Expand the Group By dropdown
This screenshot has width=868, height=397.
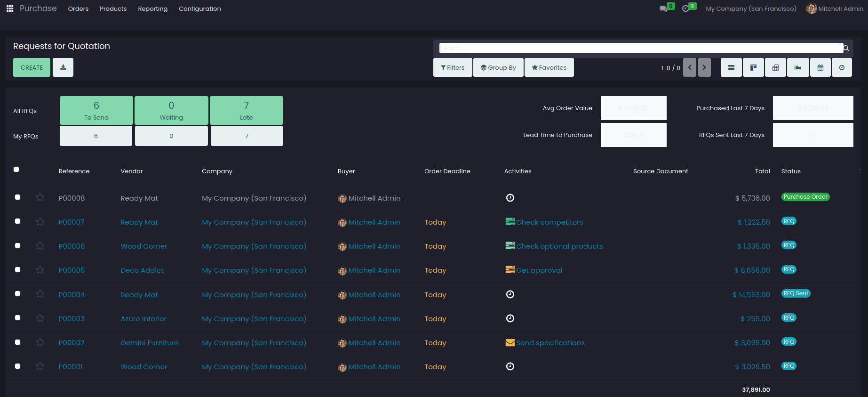point(498,67)
